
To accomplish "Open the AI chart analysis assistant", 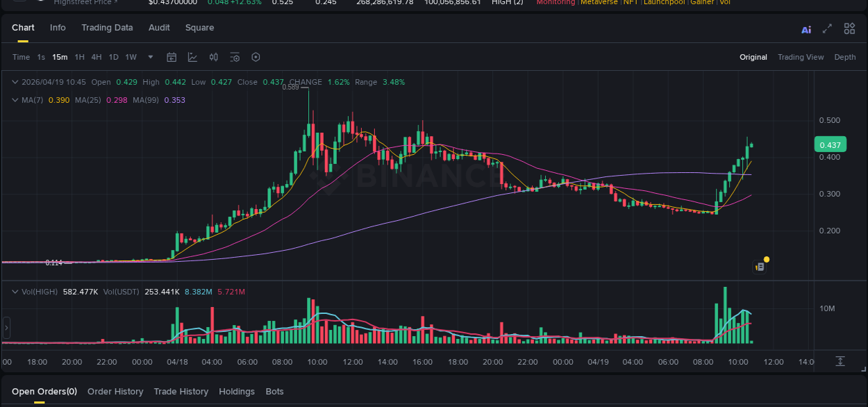I will 806,28.
